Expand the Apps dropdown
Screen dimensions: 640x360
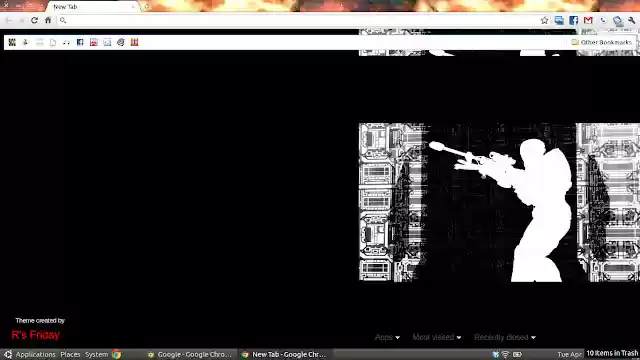click(x=387, y=337)
